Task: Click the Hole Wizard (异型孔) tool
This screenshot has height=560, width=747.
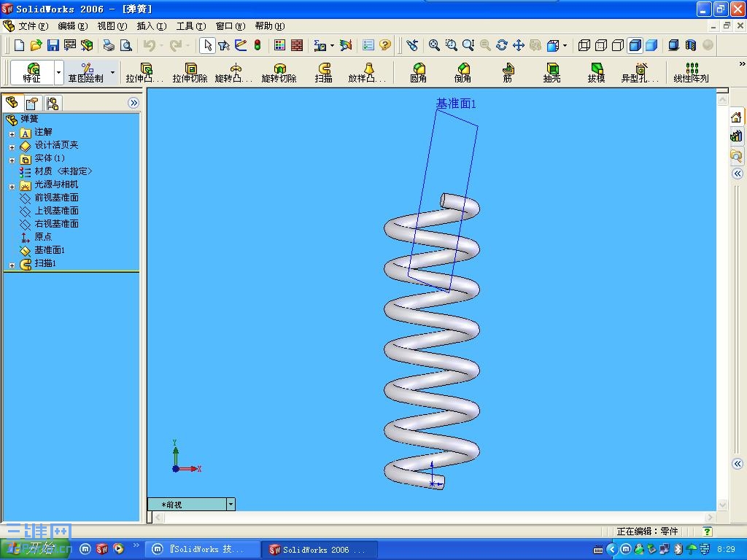Action: [x=640, y=73]
